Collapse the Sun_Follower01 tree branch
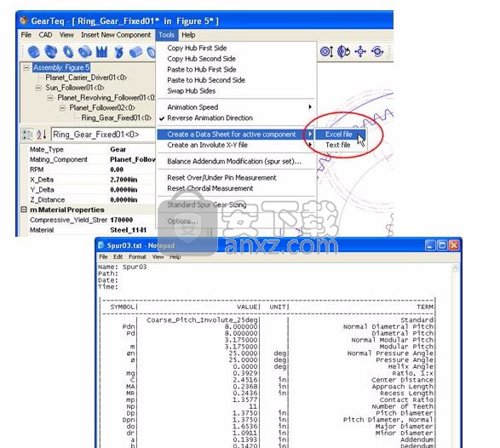The width and height of the screenshot is (500, 448). click(38, 88)
